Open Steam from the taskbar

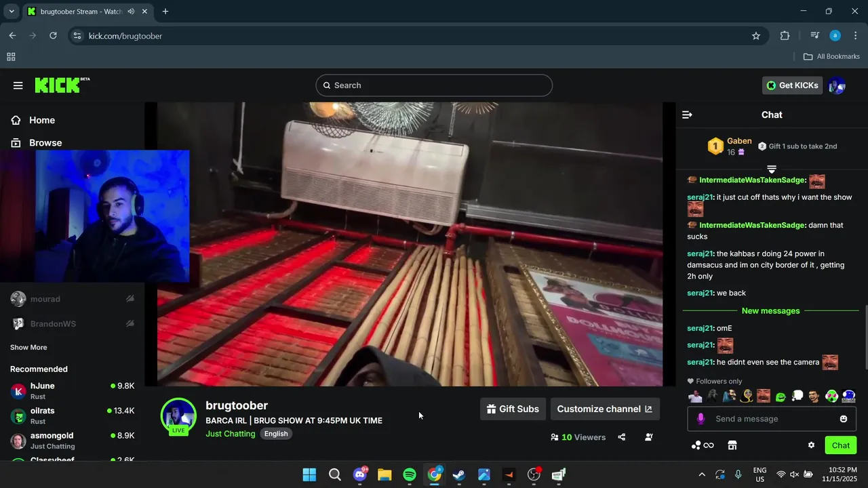tap(459, 474)
